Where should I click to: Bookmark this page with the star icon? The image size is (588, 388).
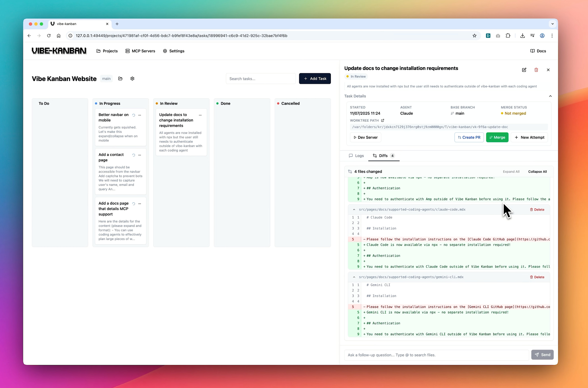pos(474,36)
